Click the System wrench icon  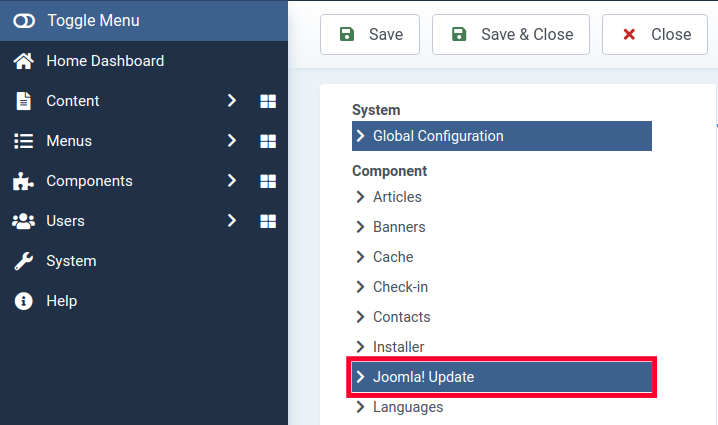point(23,261)
